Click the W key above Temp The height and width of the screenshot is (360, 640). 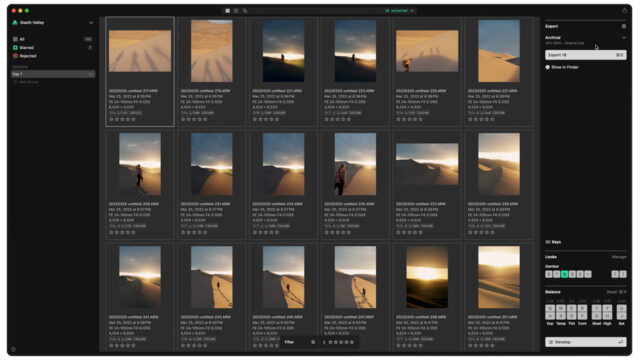pyautogui.click(x=561, y=308)
